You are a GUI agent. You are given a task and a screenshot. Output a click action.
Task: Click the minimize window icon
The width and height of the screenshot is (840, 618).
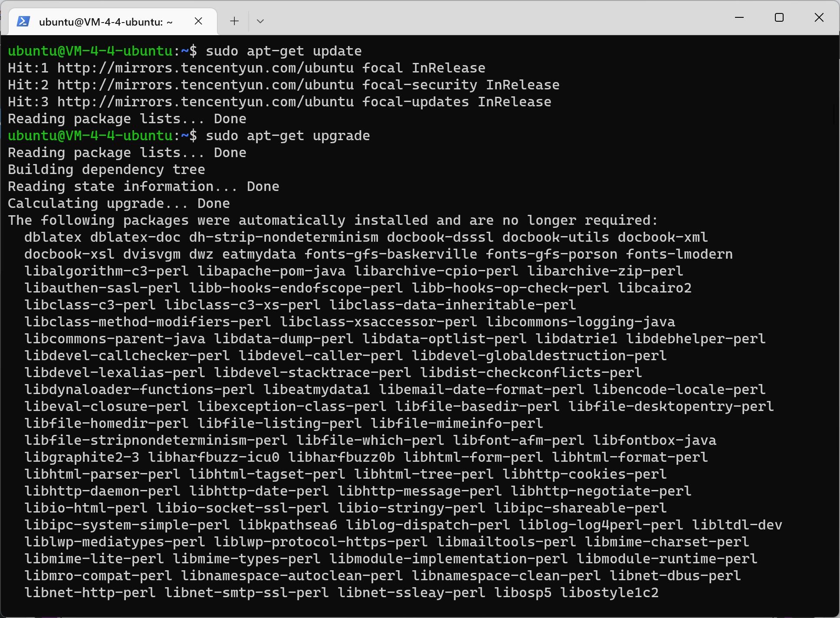click(740, 18)
